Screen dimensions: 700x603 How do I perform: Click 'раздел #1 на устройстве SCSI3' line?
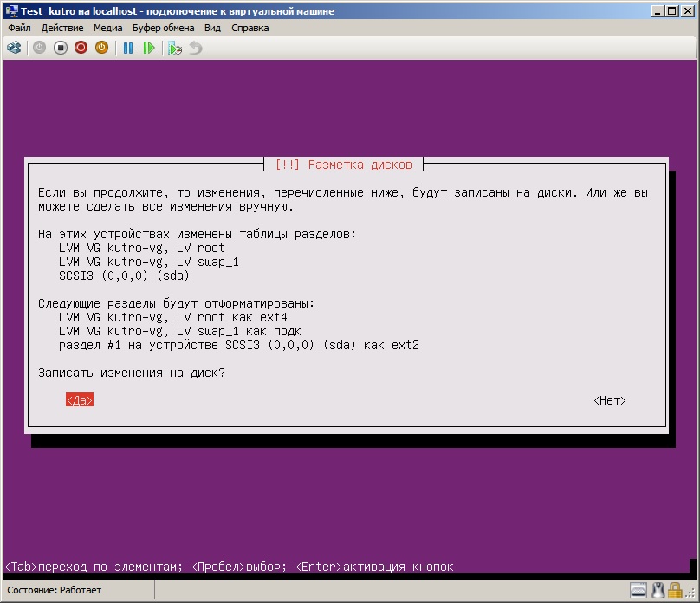159,345
